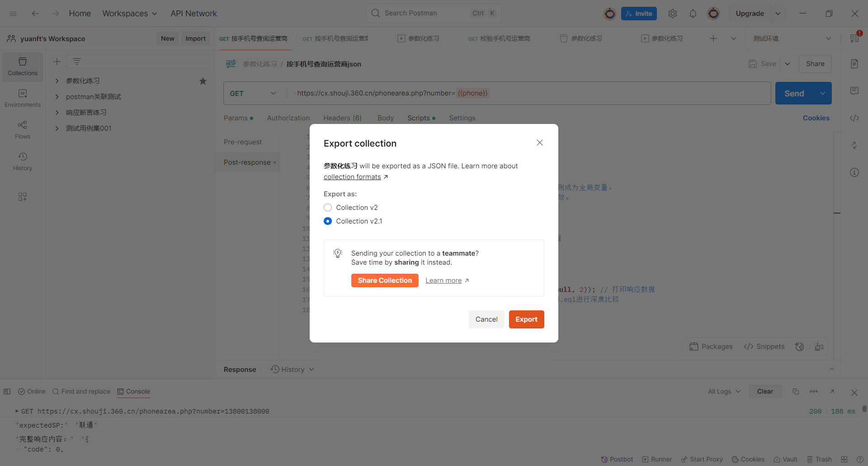The image size is (868, 466).
Task: Clear the console logs
Action: (765, 391)
